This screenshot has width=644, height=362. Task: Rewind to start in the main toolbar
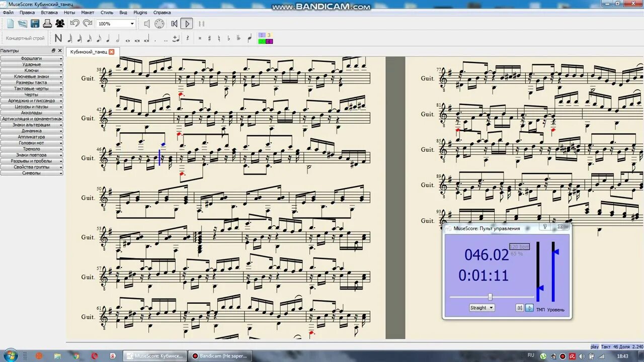tap(174, 24)
